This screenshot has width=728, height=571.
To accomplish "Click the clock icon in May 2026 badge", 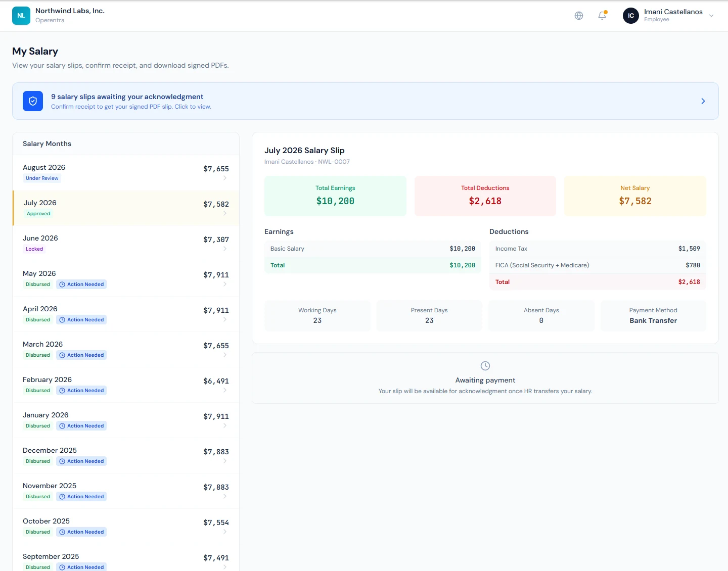I will [x=62, y=284].
